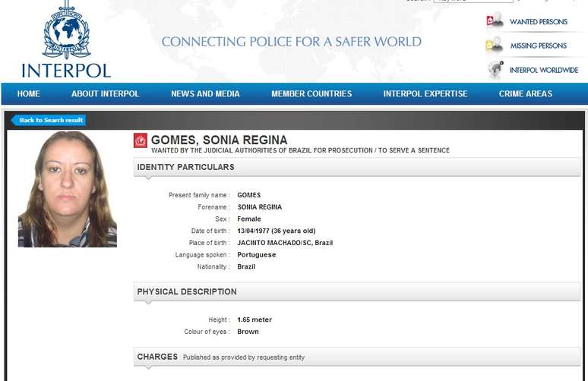Click Back to Search result button
The width and height of the screenshot is (588, 381).
(x=49, y=120)
